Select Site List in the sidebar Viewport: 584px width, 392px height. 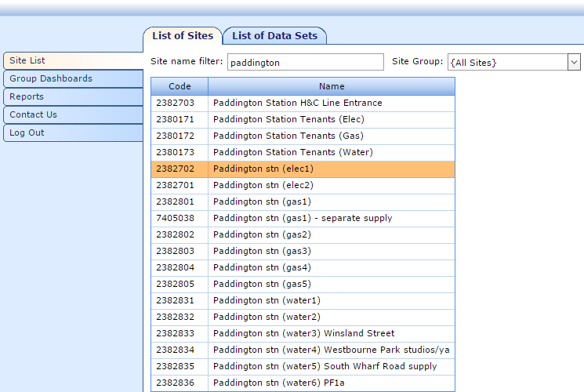click(73, 60)
